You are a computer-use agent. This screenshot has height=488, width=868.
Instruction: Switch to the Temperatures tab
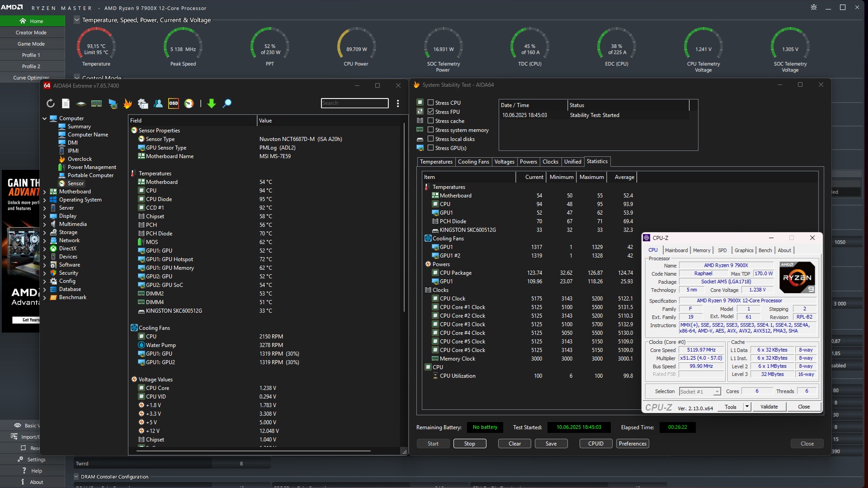[x=436, y=162]
